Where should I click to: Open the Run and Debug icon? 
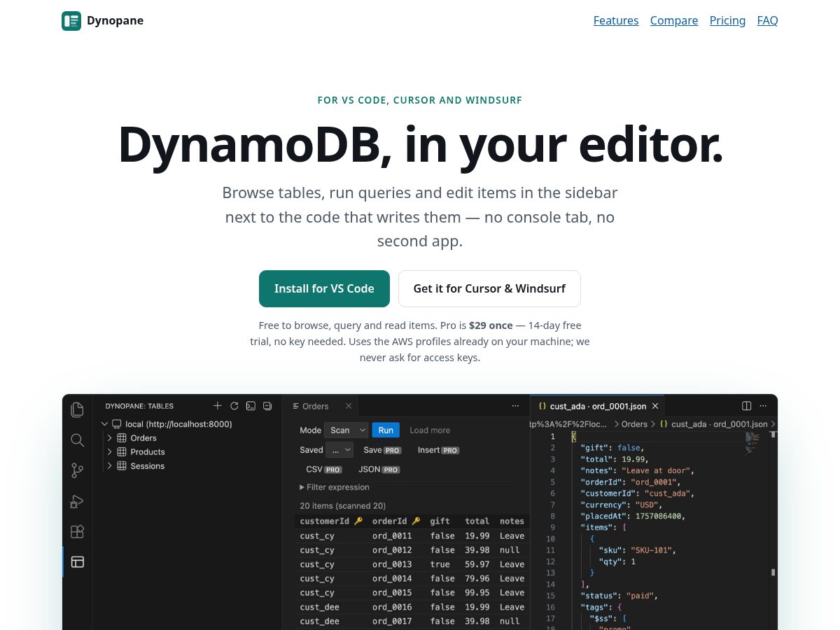pos(78,501)
